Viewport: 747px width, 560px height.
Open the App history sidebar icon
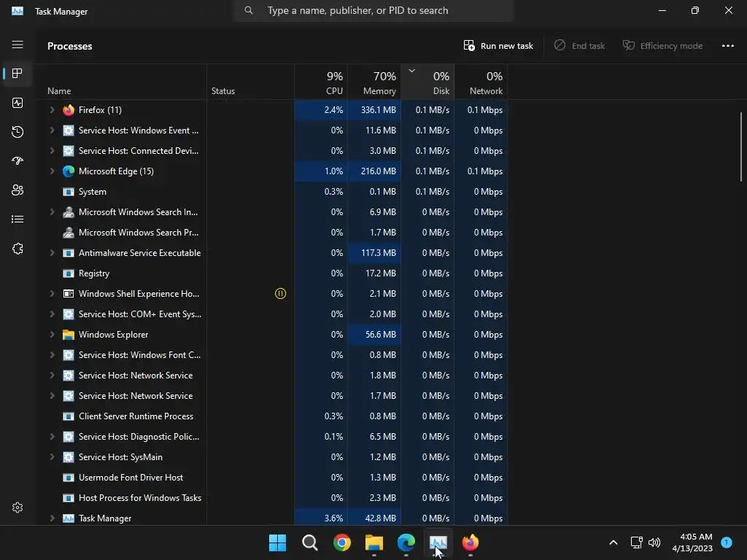[x=18, y=132]
